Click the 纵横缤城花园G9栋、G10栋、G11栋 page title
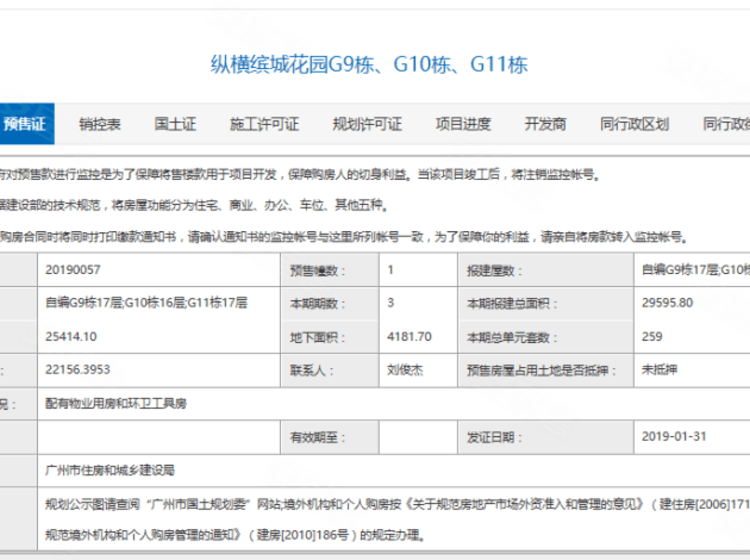This screenshot has height=560, width=750. (368, 66)
